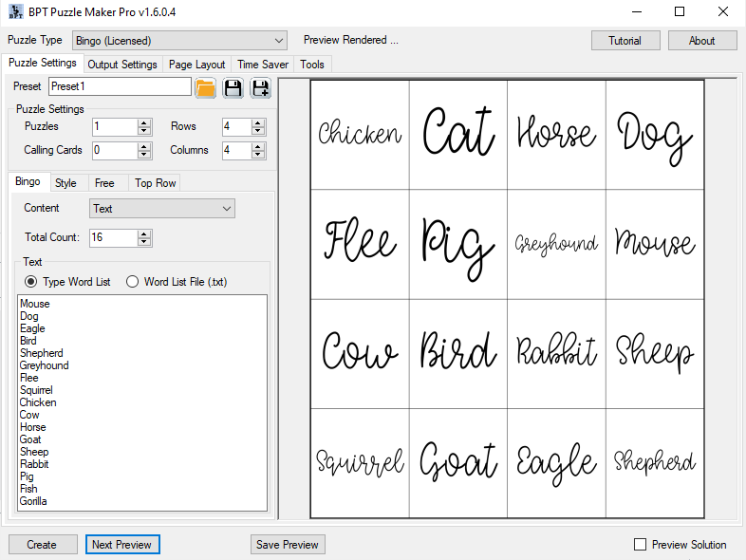Click the BPT app icon in title bar

point(15,11)
